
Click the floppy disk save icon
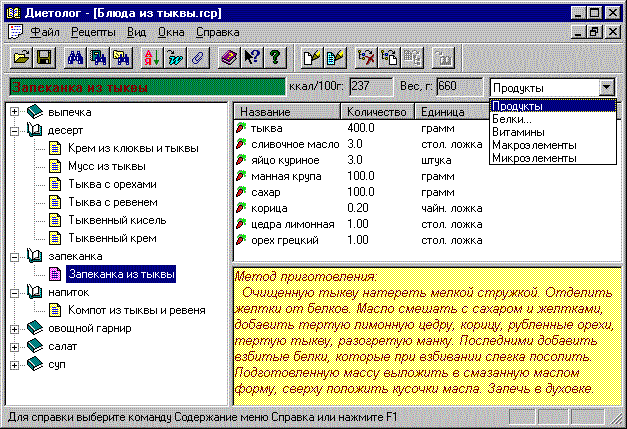point(44,58)
